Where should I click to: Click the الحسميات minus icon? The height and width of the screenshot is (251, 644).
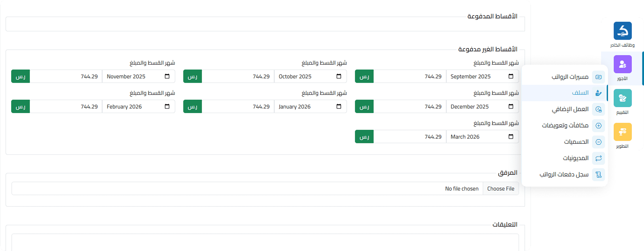click(598, 142)
